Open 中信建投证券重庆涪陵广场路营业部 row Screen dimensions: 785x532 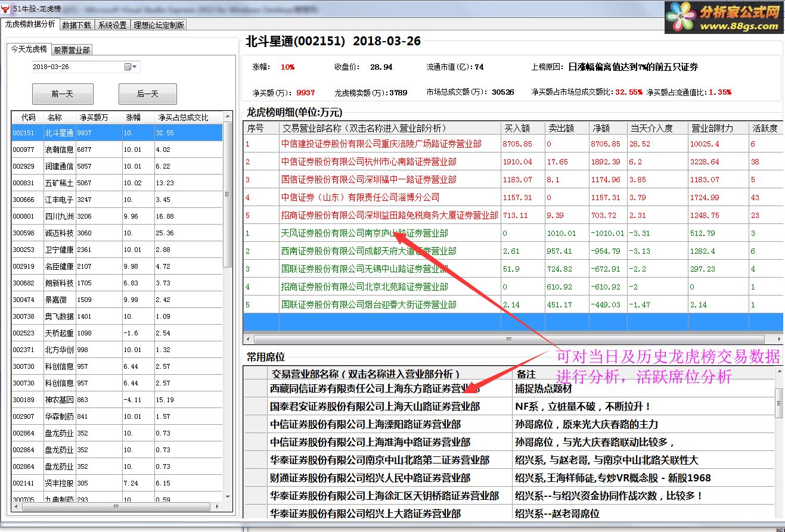click(x=513, y=144)
